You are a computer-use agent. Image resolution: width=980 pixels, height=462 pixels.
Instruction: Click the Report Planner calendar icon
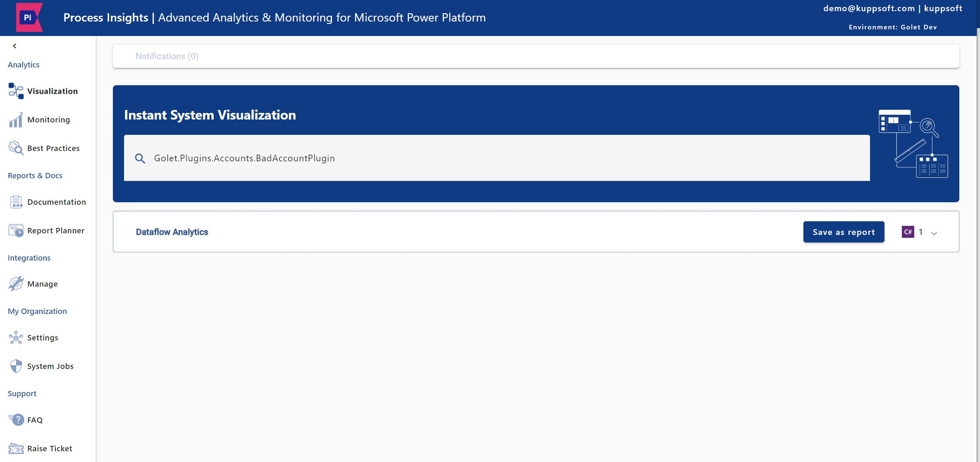tap(16, 230)
